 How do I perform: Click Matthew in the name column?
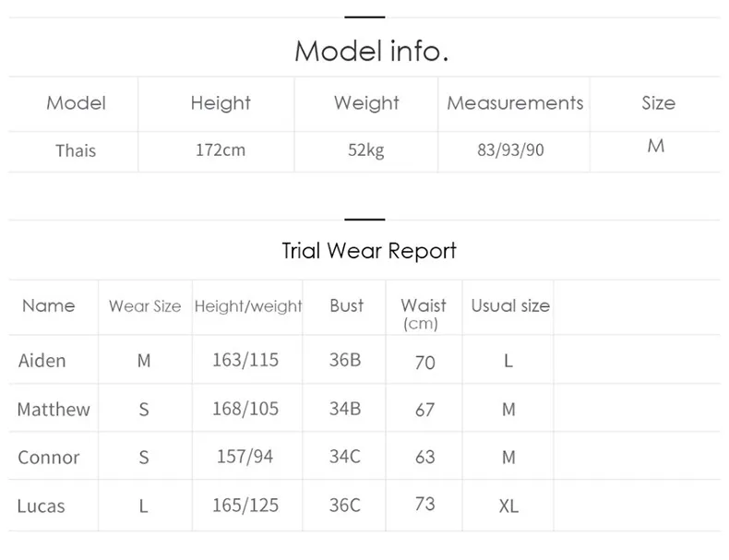[54, 409]
